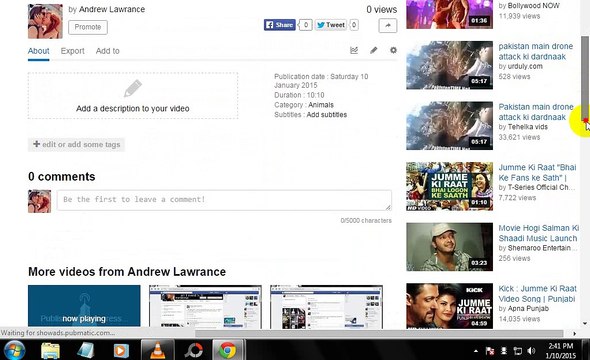Click the Tweet count box

click(x=354, y=25)
